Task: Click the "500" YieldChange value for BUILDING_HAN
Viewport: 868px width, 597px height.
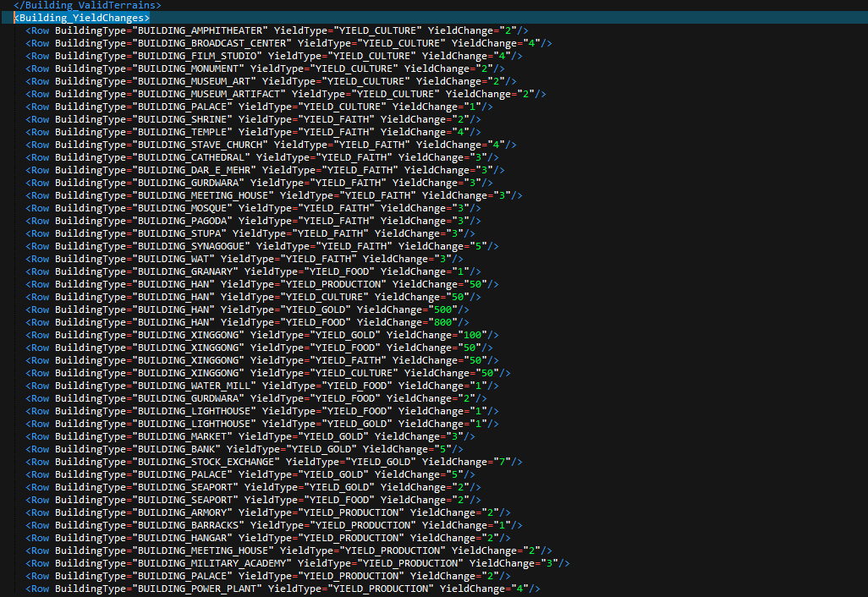Action: point(442,309)
